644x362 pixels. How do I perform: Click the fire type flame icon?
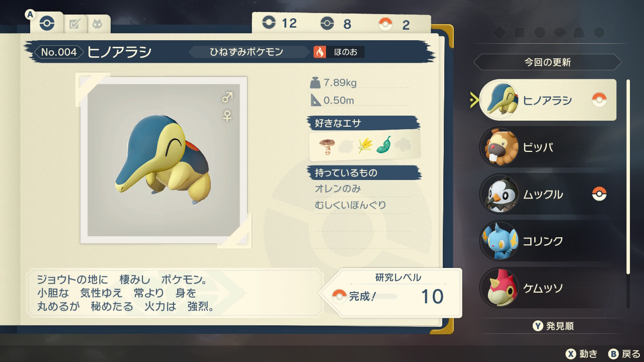(319, 52)
